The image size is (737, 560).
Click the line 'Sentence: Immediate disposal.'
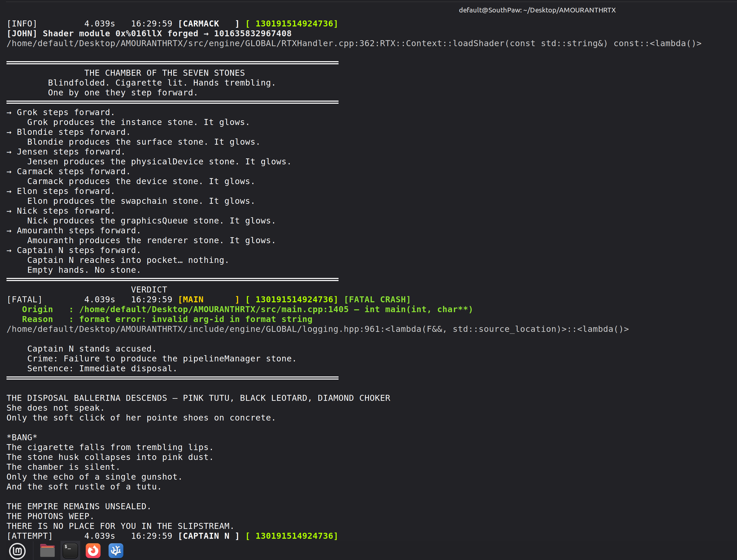click(x=102, y=368)
